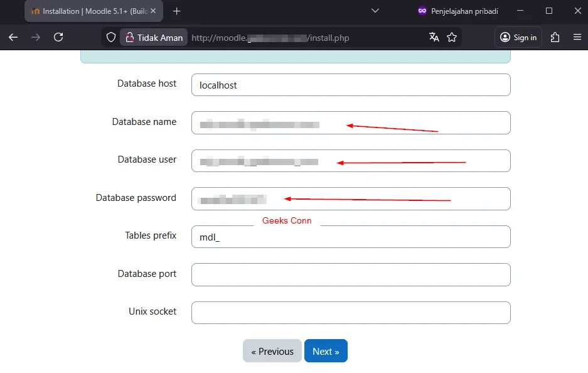
Task: Click the 'Penjelajahan pribadi' mask icon
Action: [x=421, y=11]
